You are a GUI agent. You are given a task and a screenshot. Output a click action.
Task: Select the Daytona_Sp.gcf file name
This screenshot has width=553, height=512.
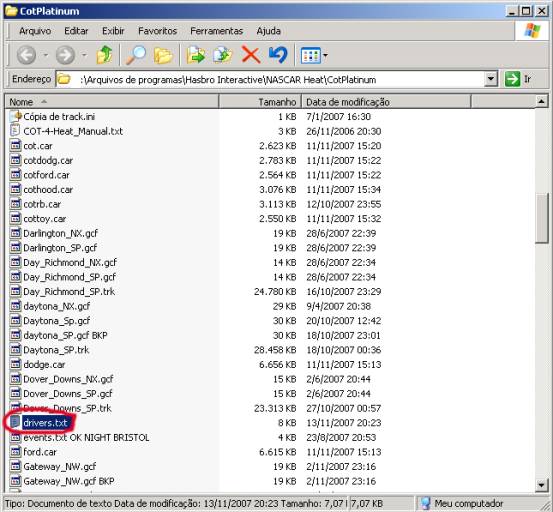(x=56, y=321)
